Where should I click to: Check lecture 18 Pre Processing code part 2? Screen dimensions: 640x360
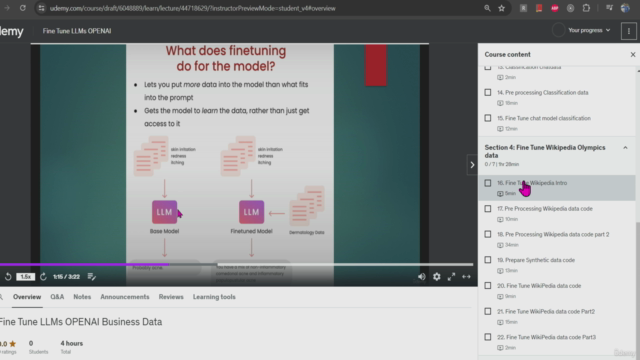tap(488, 235)
